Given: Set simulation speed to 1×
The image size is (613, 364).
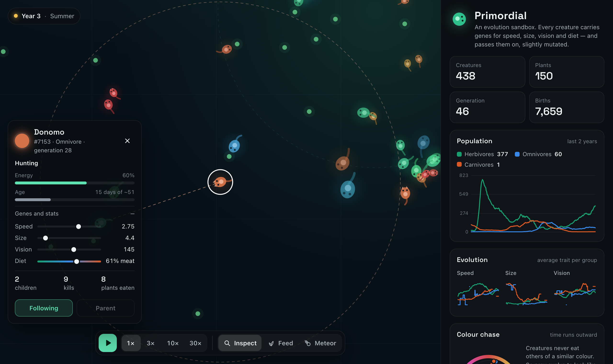Looking at the screenshot, I should pyautogui.click(x=131, y=343).
